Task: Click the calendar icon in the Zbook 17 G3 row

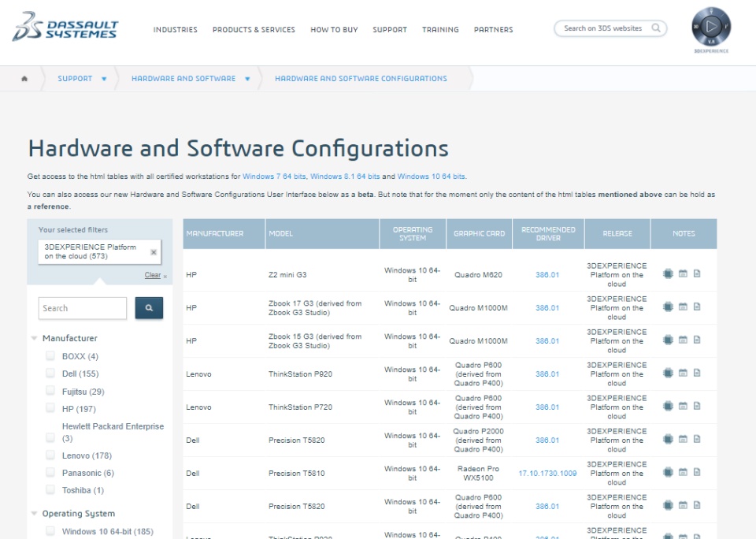Action: (683, 307)
